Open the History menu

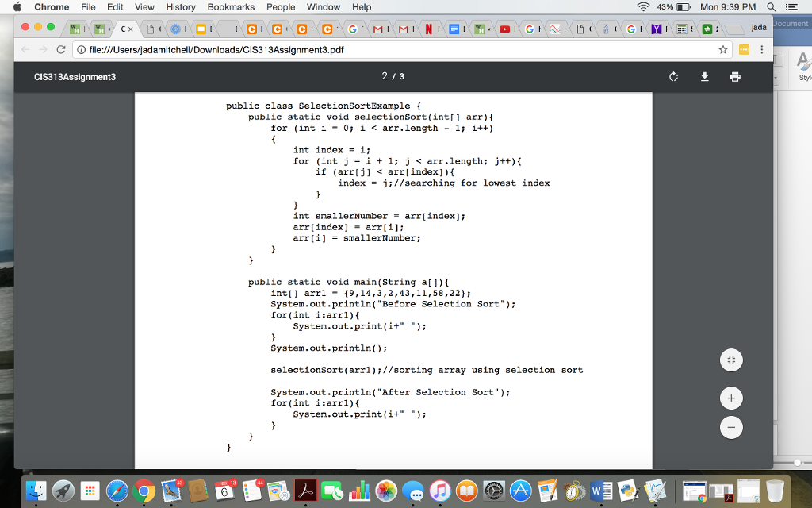[x=180, y=7]
